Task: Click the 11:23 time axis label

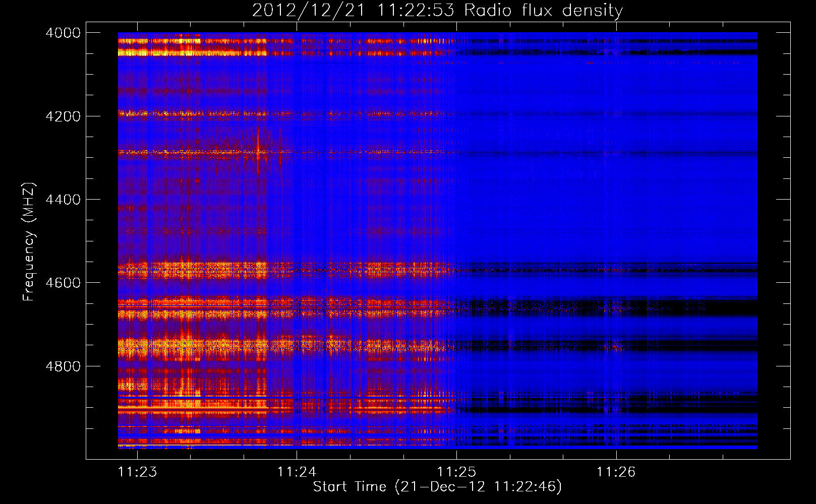Action: tap(137, 472)
